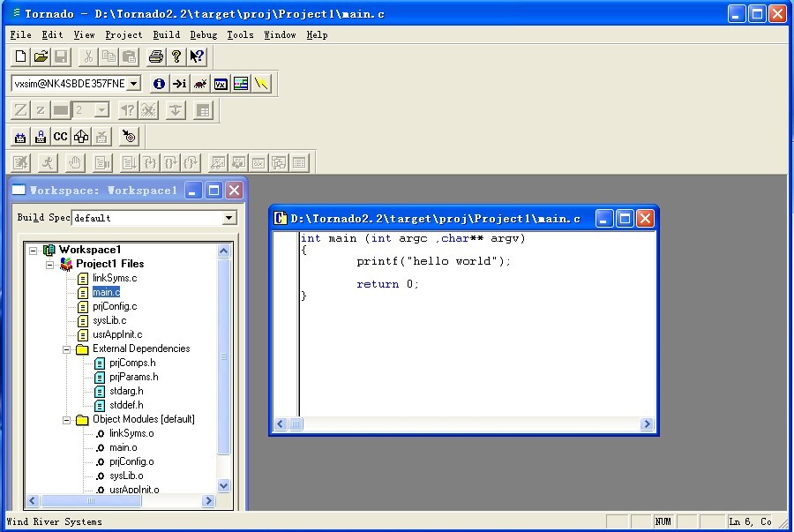Open the Project menu
The image size is (794, 532).
coord(124,35)
